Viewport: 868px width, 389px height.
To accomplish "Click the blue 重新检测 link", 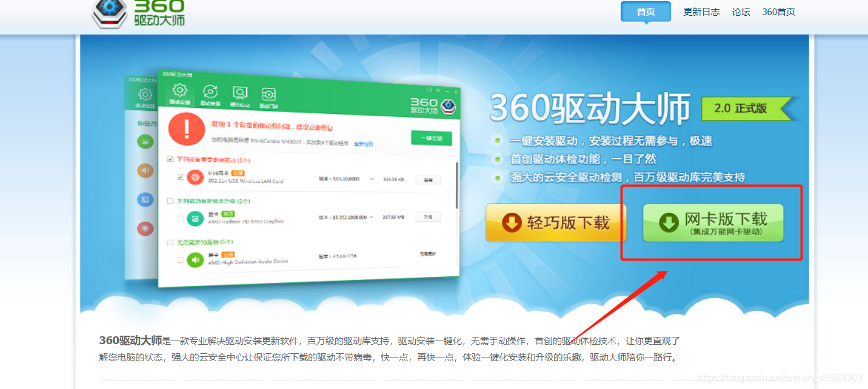I will point(364,144).
